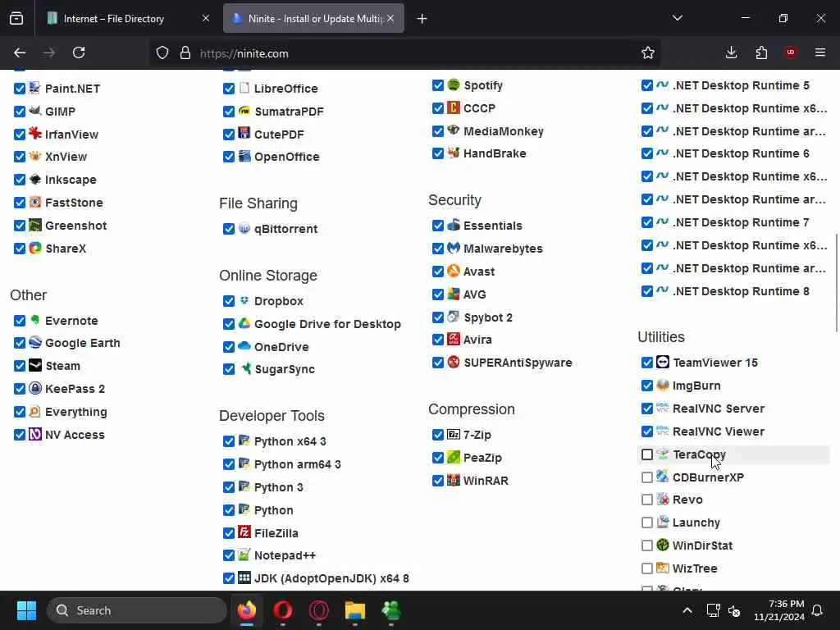Click the ShareX app icon

(x=34, y=248)
